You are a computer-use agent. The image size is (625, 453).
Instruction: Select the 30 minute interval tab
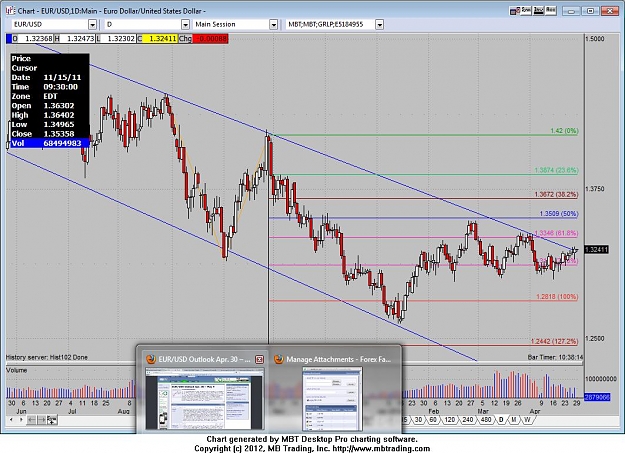[x=418, y=420]
